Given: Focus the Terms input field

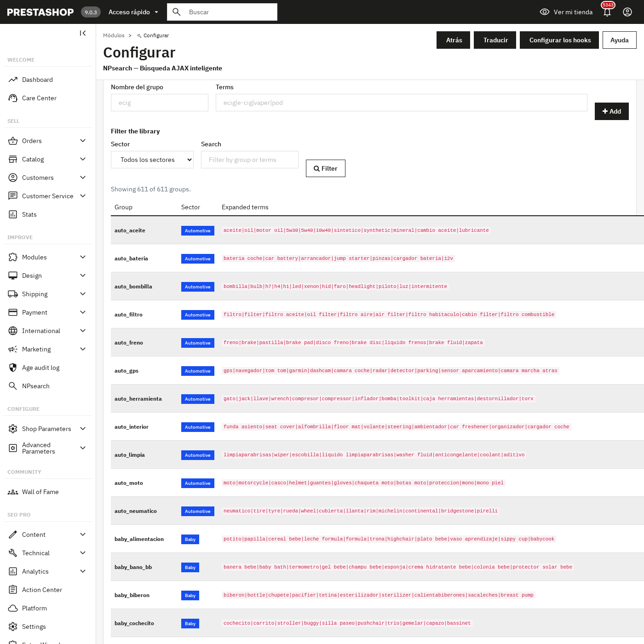Looking at the screenshot, I should pyautogui.click(x=402, y=103).
